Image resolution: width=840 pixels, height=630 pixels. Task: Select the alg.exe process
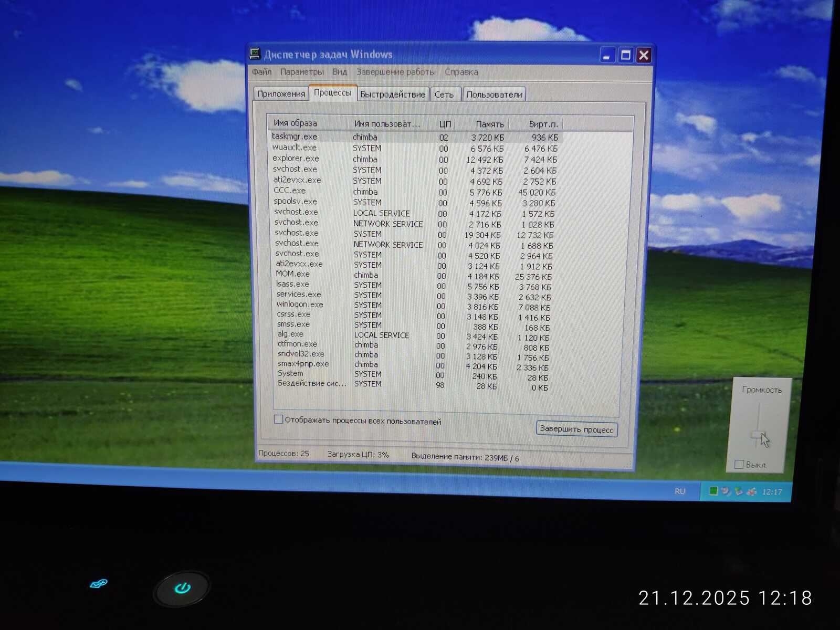tap(415, 335)
